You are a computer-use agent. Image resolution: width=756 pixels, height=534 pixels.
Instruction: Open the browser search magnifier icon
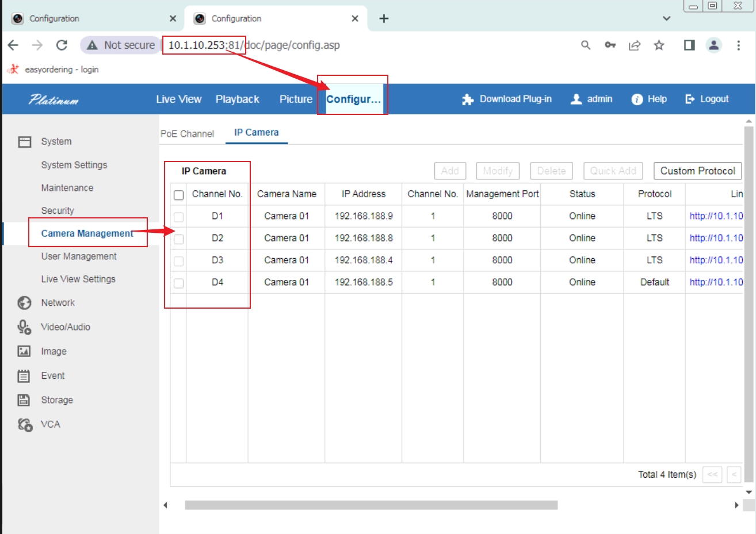click(x=586, y=45)
